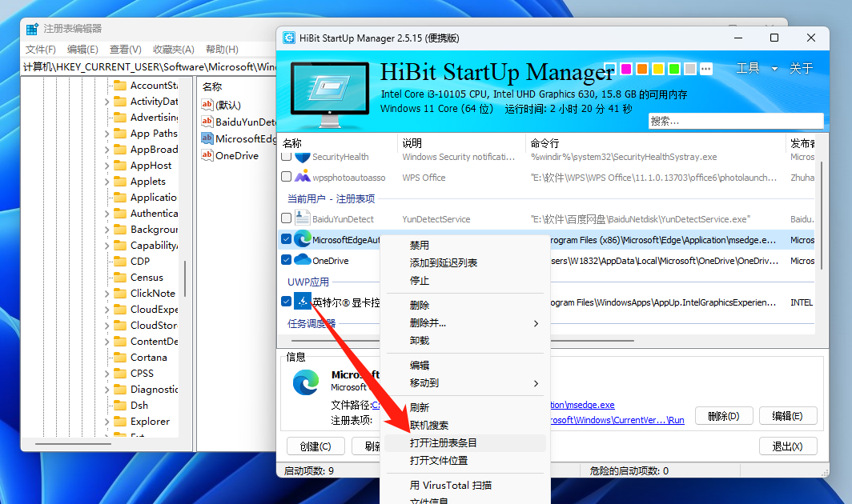This screenshot has height=504, width=852.
Task: Open the 工具 dropdown arrow in header
Action: tap(774, 69)
